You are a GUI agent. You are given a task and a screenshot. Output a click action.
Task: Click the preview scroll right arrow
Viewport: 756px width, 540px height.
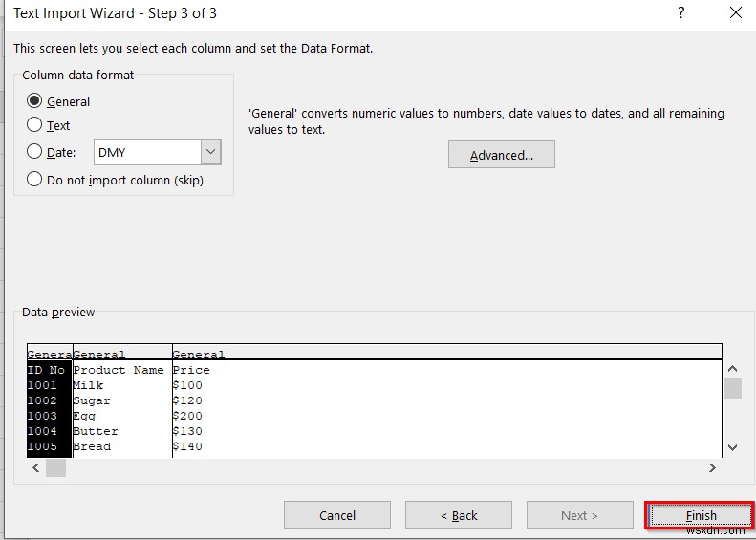point(712,467)
